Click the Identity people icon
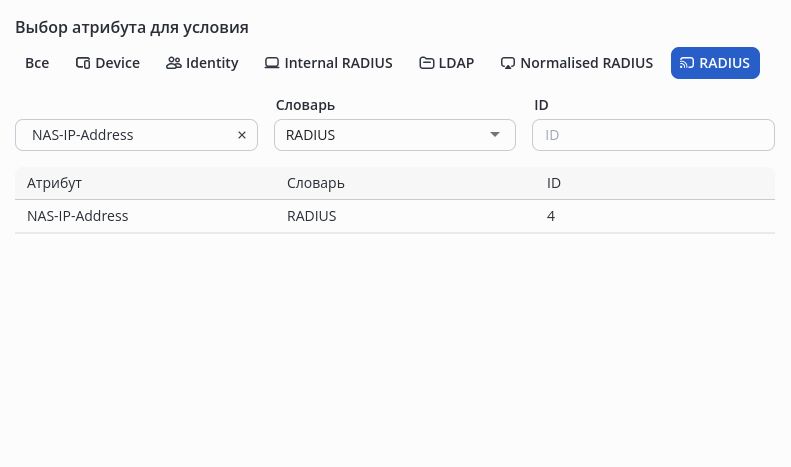Viewport: 791px width, 467px height. (x=173, y=63)
